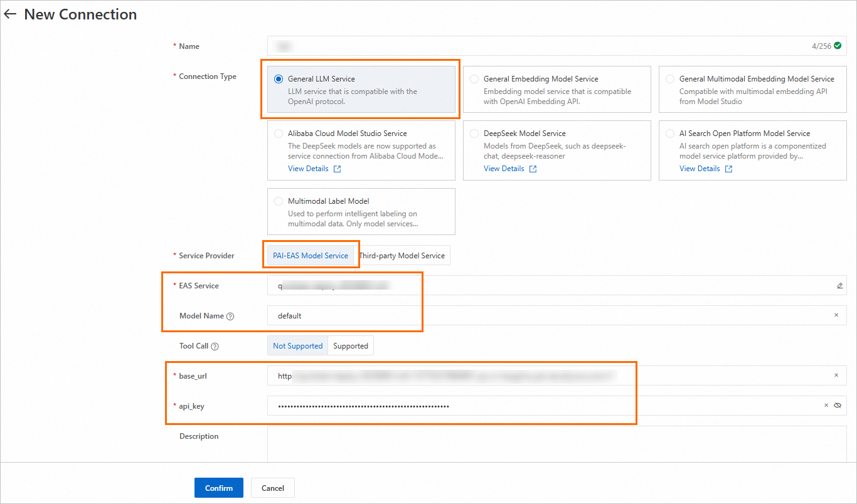Screen dimensions: 857x504
Task: Set Tool Call to Supported
Action: pyautogui.click(x=350, y=346)
